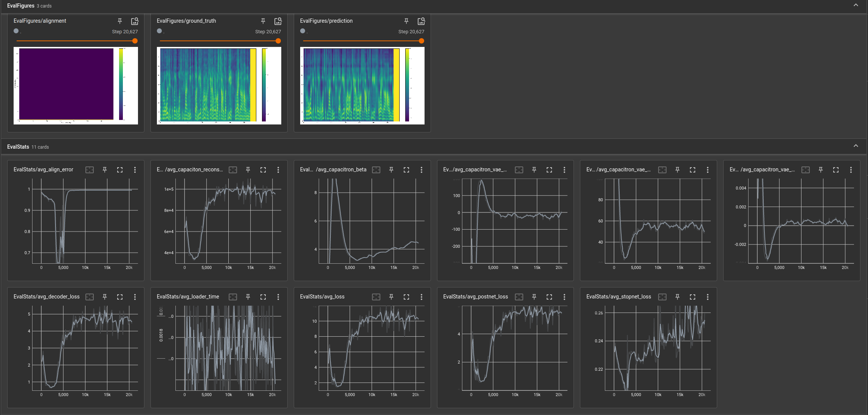868x415 pixels.
Task: Expand EvalStats/avg_loss chart to full size
Action: pyautogui.click(x=406, y=297)
